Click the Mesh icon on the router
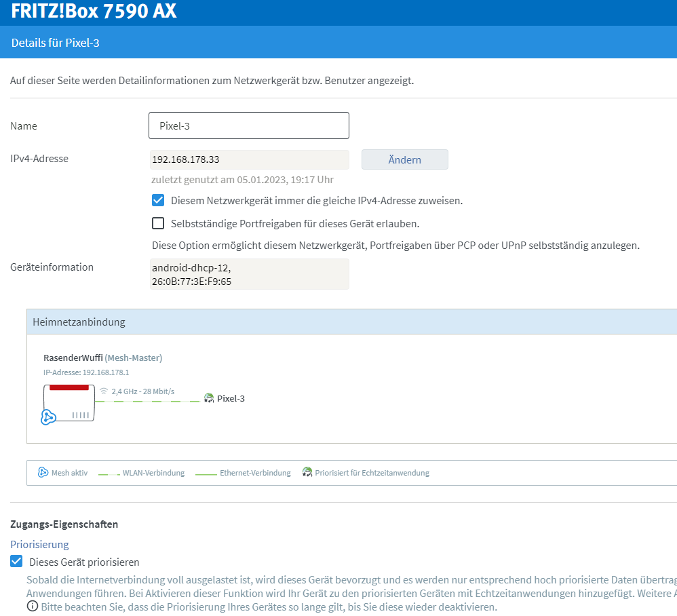The width and height of the screenshot is (677, 616). [48, 417]
